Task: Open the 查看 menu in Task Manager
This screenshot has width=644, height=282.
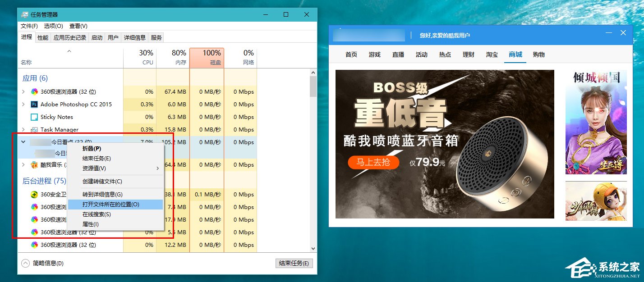Action: click(x=77, y=26)
